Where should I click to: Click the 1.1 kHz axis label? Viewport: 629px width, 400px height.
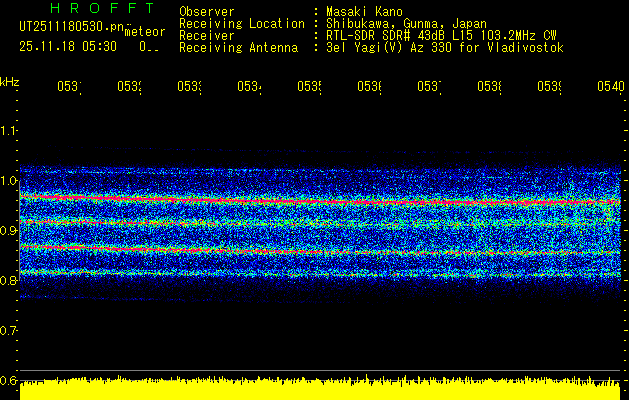pyautogui.click(x=8, y=130)
